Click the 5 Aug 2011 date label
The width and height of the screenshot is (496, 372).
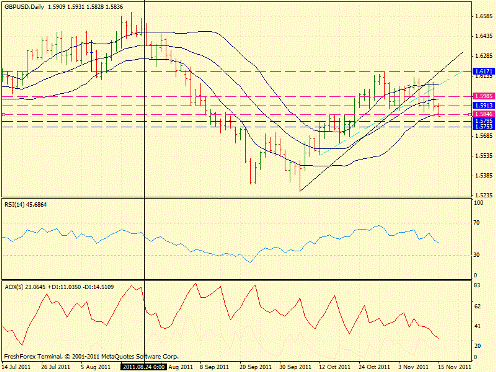(x=96, y=367)
